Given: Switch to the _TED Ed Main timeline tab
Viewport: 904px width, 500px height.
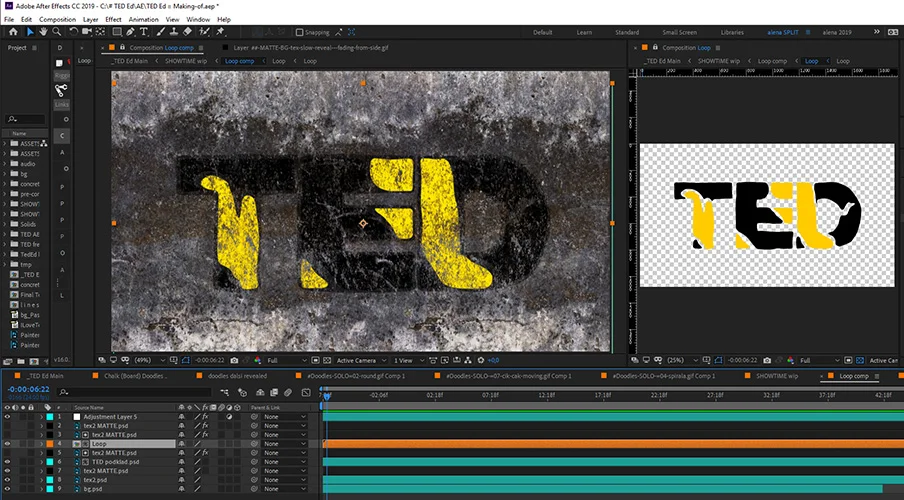Looking at the screenshot, I should pyautogui.click(x=45, y=376).
